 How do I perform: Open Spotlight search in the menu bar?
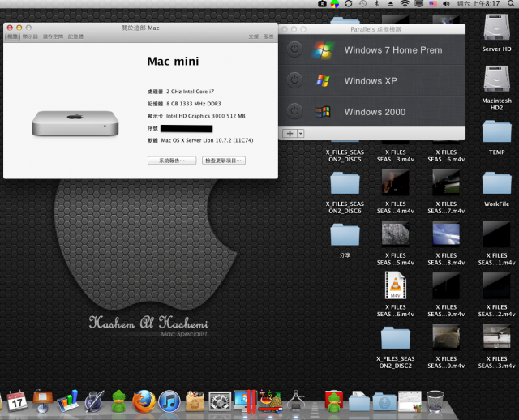511,3
